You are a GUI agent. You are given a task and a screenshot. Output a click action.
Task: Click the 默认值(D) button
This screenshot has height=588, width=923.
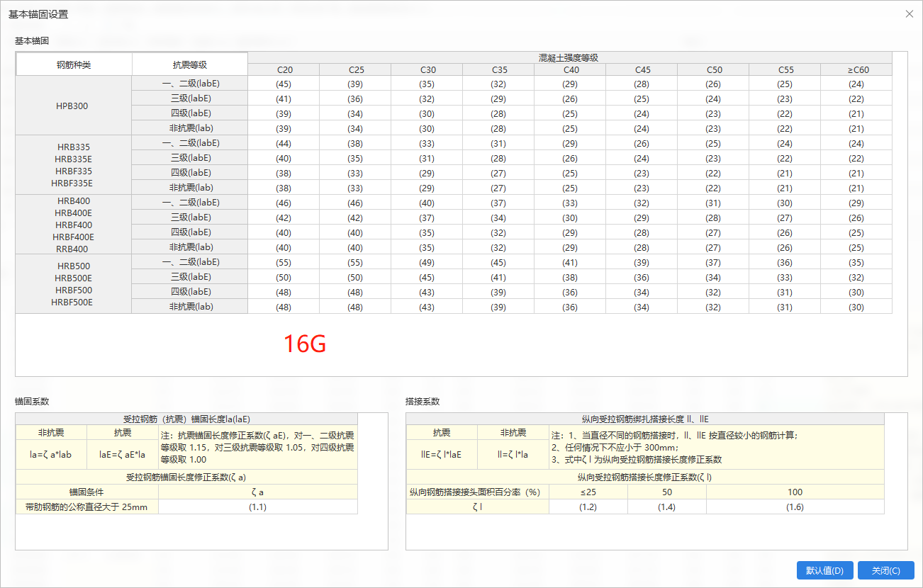[825, 570]
